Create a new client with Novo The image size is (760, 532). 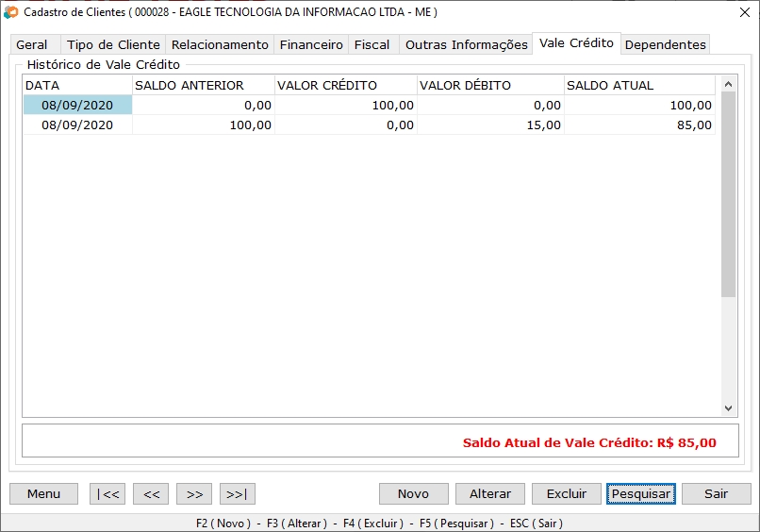tap(413, 493)
